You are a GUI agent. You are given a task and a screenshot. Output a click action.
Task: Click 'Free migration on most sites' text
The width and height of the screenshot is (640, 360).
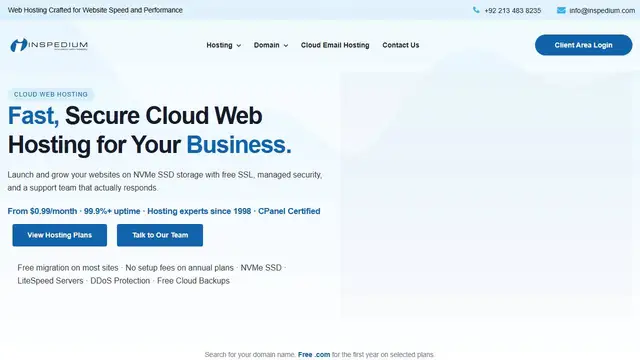click(68, 268)
